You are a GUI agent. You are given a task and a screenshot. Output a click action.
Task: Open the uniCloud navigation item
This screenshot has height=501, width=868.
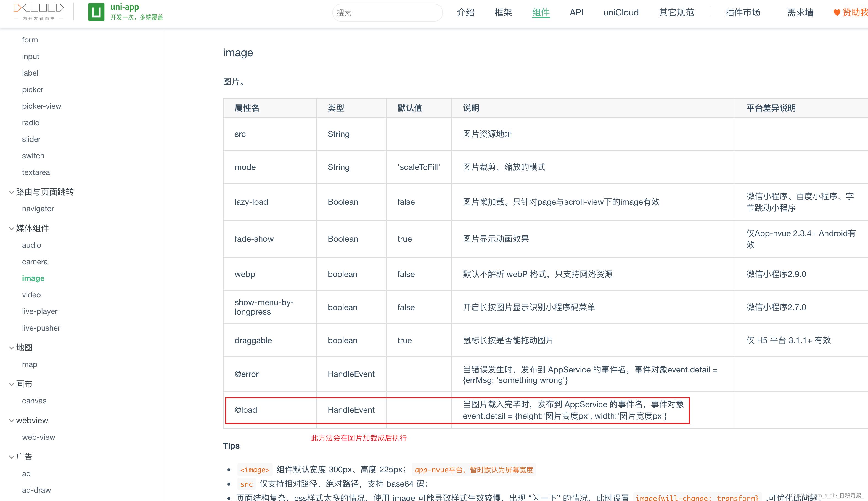tap(621, 12)
